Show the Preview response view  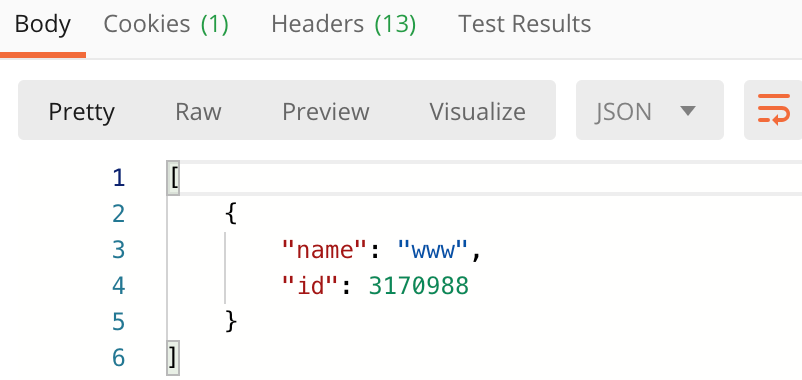click(x=326, y=111)
